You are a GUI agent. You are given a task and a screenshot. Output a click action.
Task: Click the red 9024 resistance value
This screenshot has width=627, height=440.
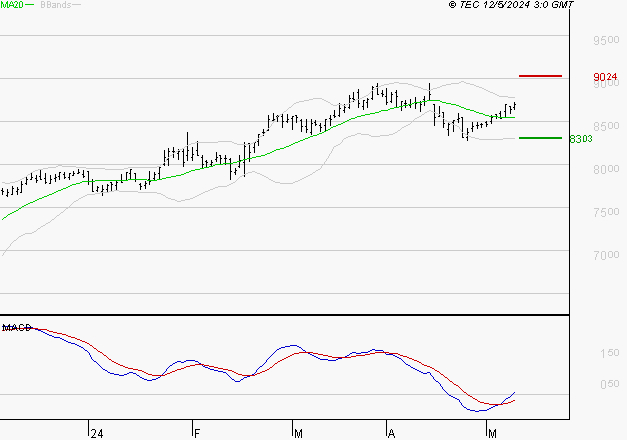point(605,76)
